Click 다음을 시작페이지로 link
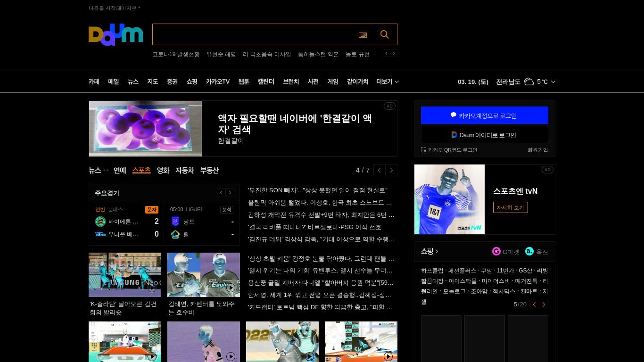Screen dimensions: 644x362 tap(114, 8)
